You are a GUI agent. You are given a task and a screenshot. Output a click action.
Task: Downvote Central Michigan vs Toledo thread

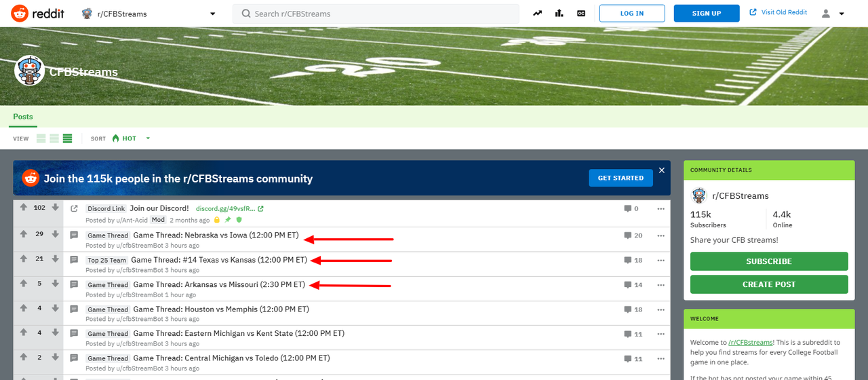[55, 356]
